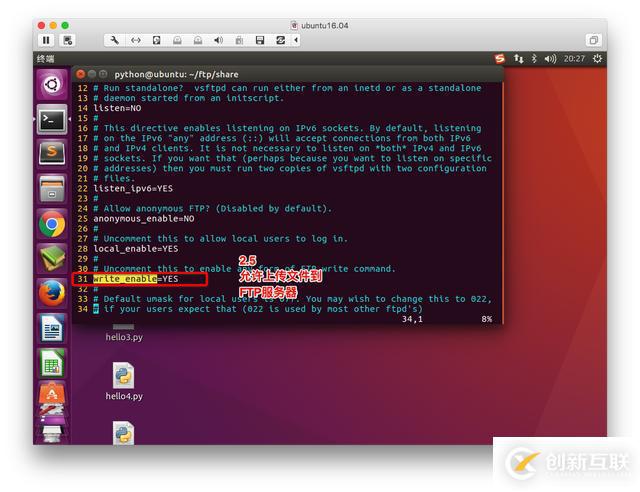Launch Firefox from the launcher
Image resolution: width=640 pixels, height=492 pixels.
click(x=52, y=293)
